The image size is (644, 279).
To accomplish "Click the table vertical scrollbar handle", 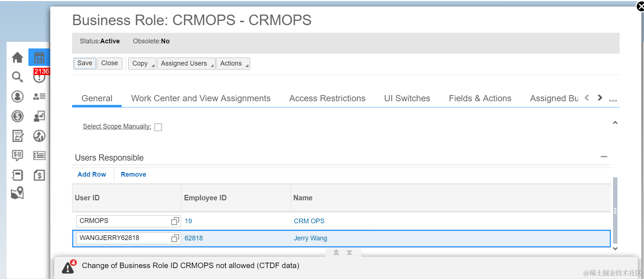I will pyautogui.click(x=615, y=211).
